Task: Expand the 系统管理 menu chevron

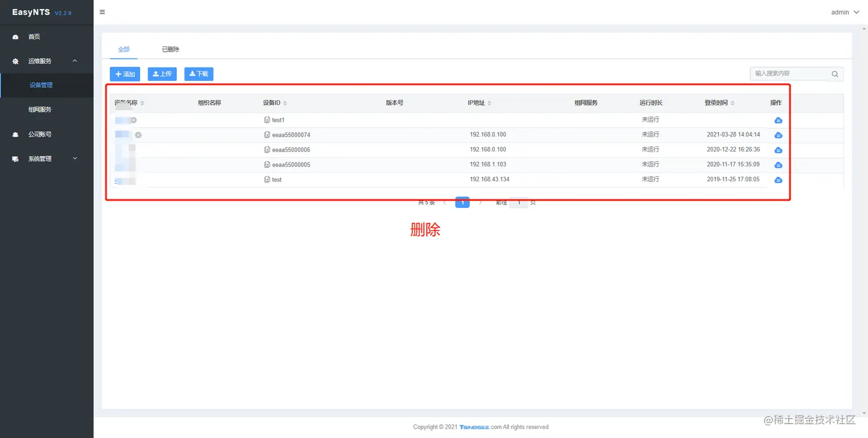Action: (x=75, y=158)
